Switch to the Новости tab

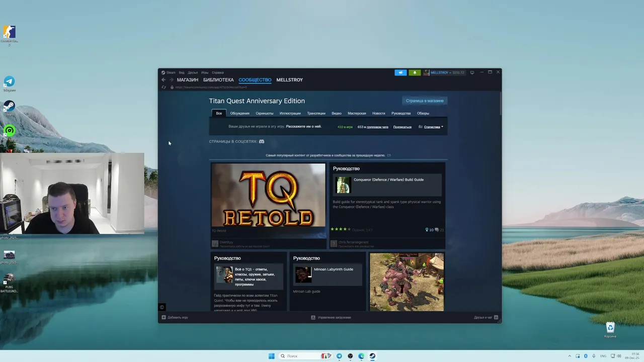[x=379, y=113]
